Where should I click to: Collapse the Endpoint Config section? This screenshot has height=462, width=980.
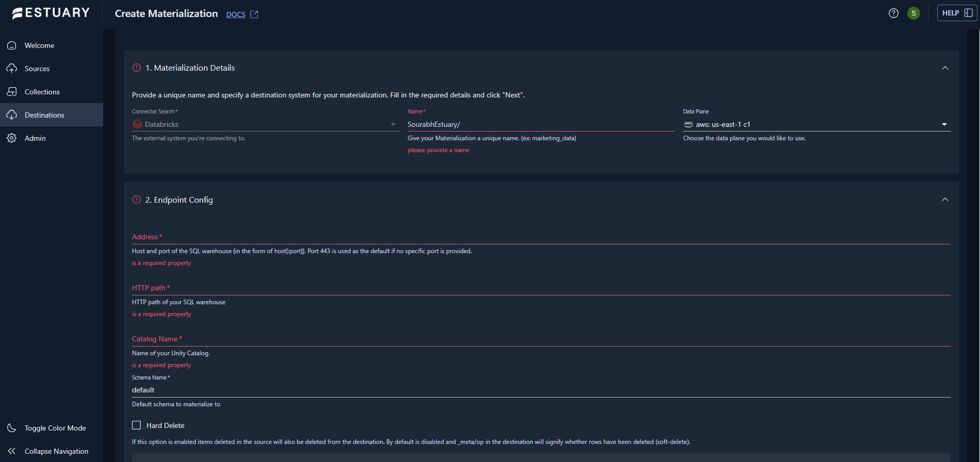[x=945, y=200]
